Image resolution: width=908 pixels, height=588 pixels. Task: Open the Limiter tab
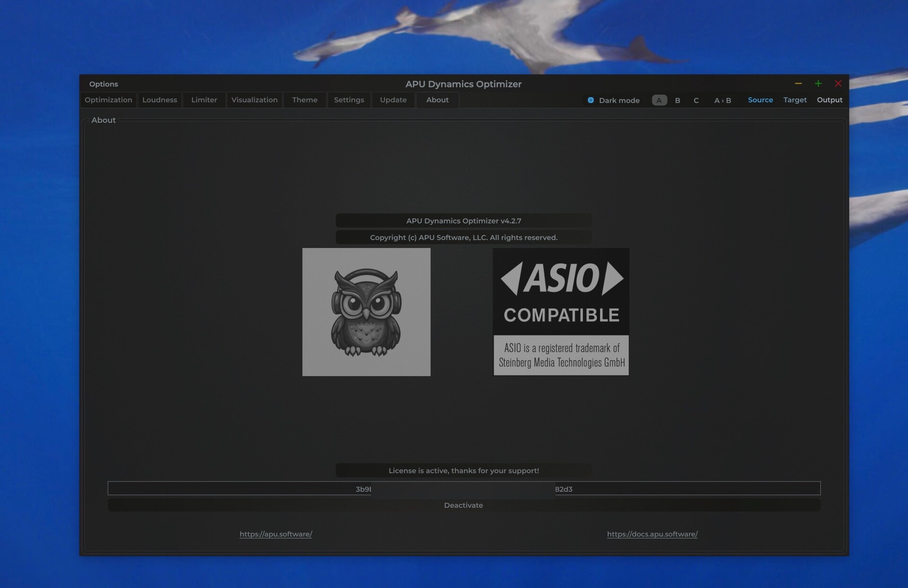tap(204, 100)
